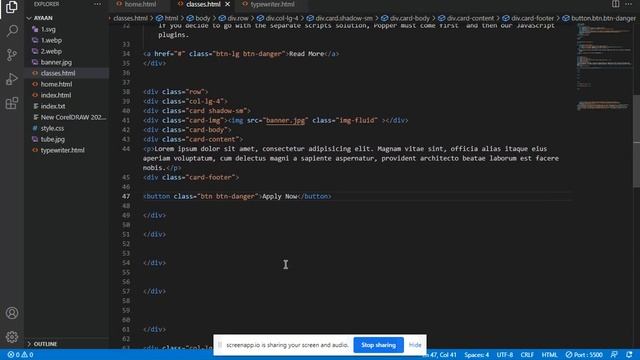Click the html breadcrumb item
The height and width of the screenshot is (360, 640).
click(167, 18)
